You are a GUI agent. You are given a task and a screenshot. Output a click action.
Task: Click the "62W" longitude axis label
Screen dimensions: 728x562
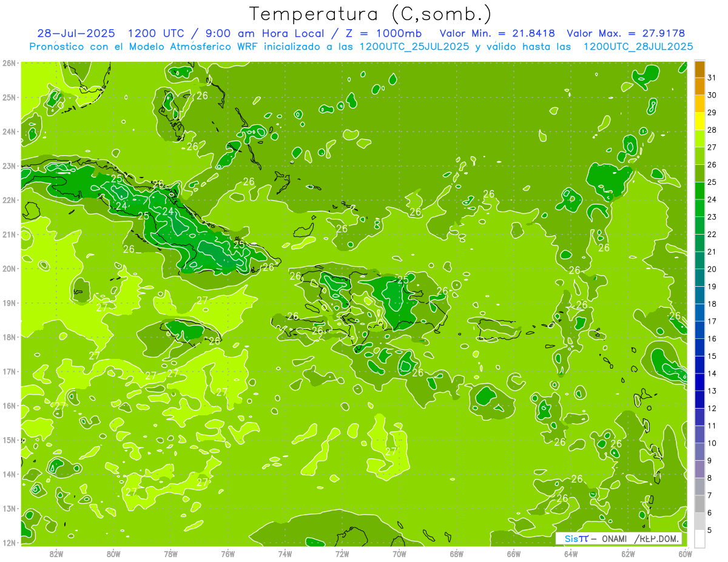[628, 554]
